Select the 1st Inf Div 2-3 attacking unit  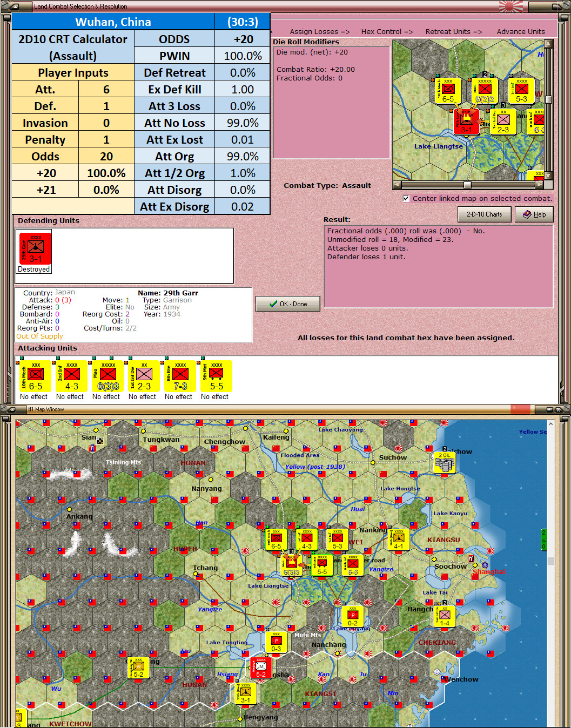click(x=144, y=376)
